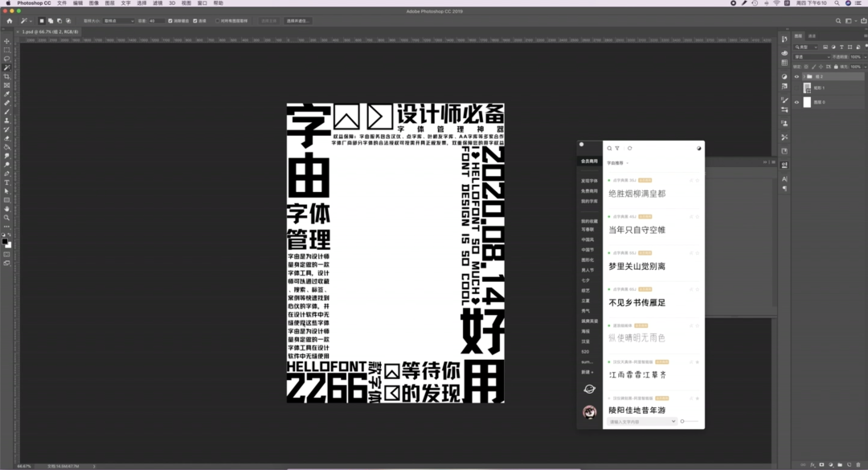Open the 文件 (File) menu
The height and width of the screenshot is (470, 868).
pyautogui.click(x=62, y=3)
